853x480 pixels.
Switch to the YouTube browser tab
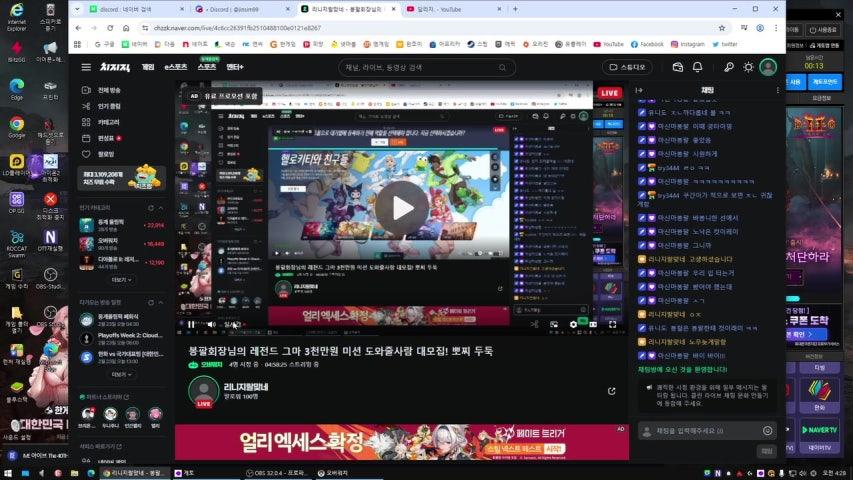tap(455, 9)
